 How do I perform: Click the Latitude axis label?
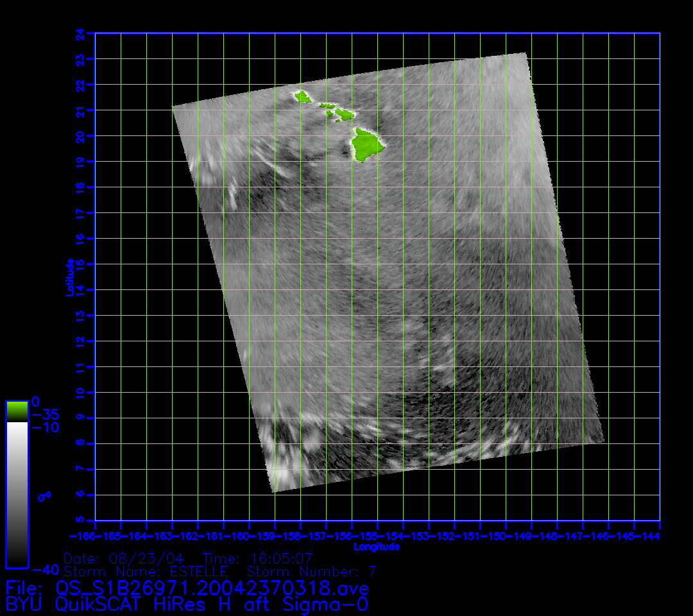pos(70,277)
